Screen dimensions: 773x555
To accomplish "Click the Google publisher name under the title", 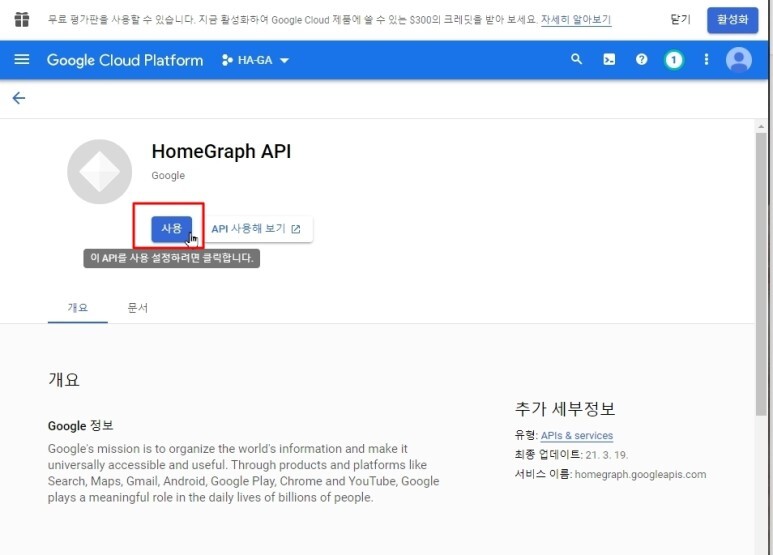I will [168, 175].
